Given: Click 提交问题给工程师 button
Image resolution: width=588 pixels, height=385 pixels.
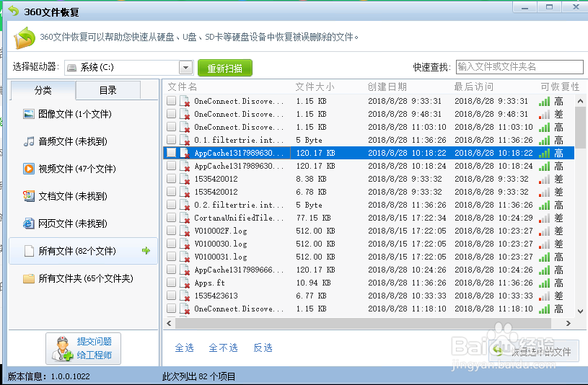Looking at the screenshot, I should pos(83,348).
